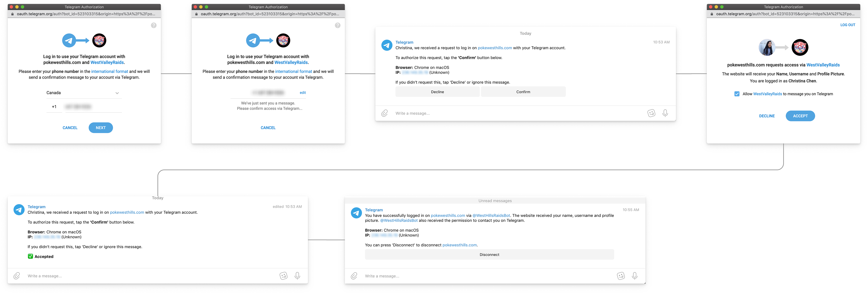Click address bar URL in second authorization window
The image size is (868, 295).
pyautogui.click(x=270, y=14)
